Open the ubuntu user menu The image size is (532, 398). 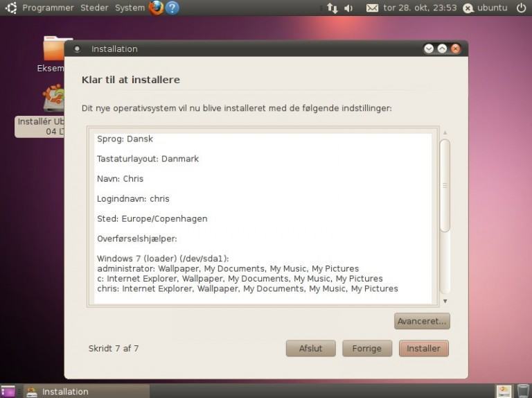(x=486, y=8)
